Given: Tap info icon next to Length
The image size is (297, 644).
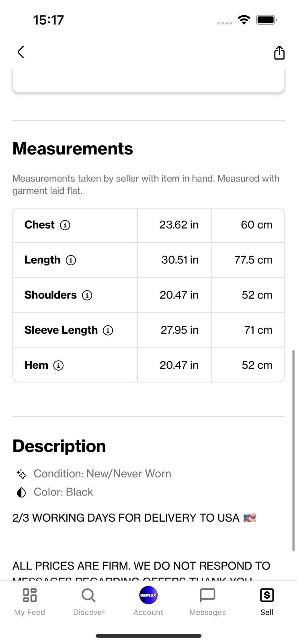Looking at the screenshot, I should point(71,260).
